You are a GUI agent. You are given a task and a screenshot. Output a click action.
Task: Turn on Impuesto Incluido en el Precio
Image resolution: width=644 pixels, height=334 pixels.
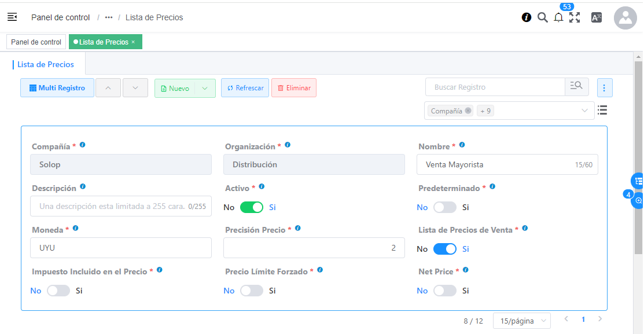coord(58,291)
